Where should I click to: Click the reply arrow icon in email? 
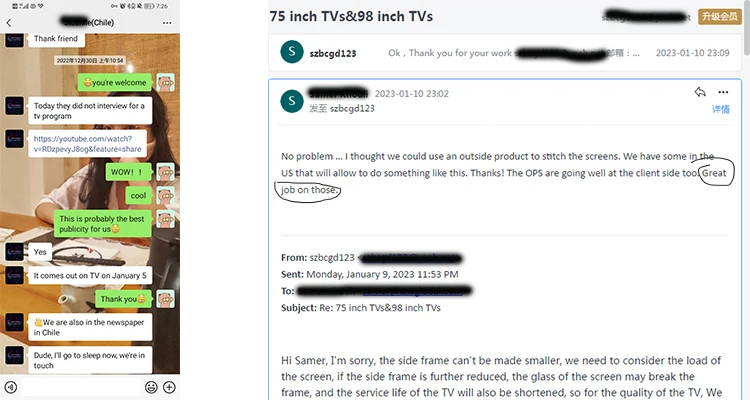tap(700, 92)
